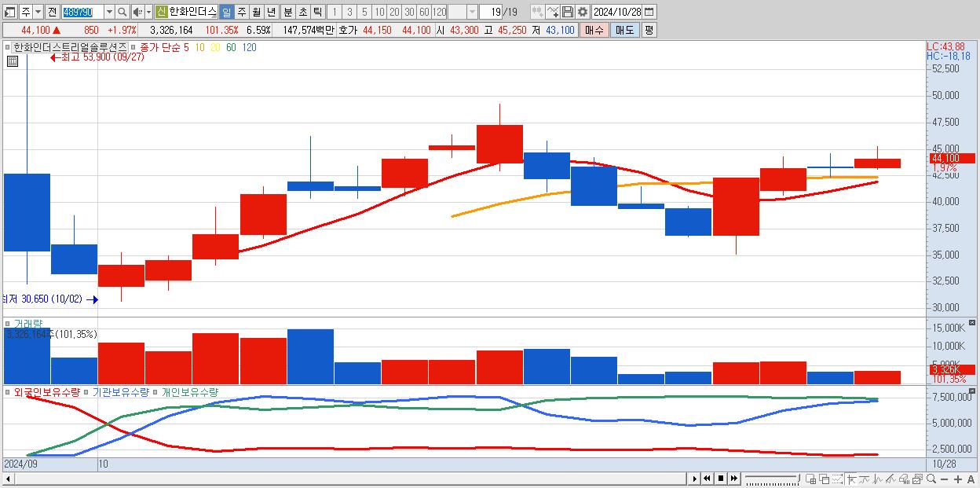Click the multi-chart grid layout icon
The width and height of the screenshot is (980, 488).
pos(811,479)
